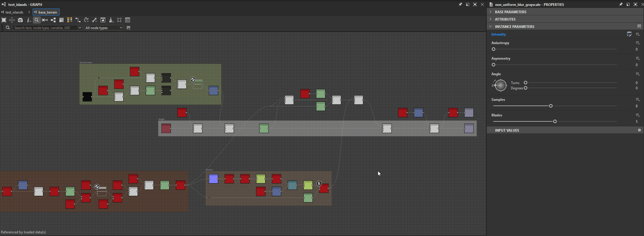Expand the BASE PARAMETERS section

pyautogui.click(x=491, y=12)
